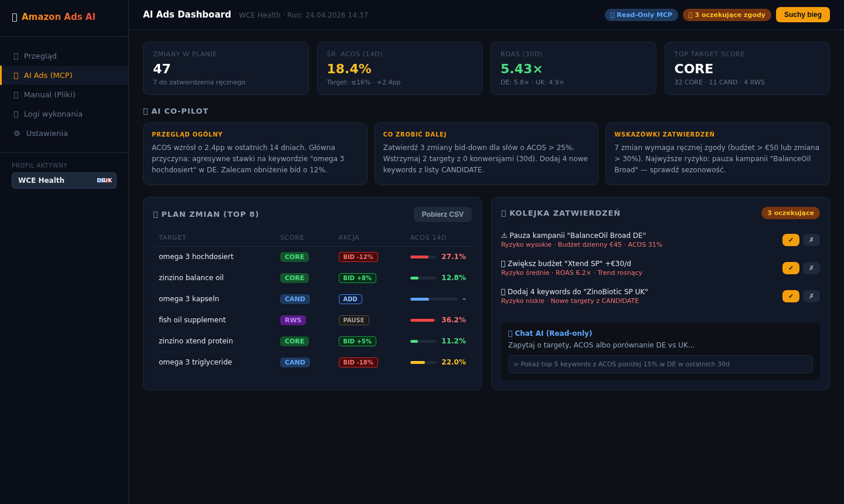The height and width of the screenshot is (504, 844).
Task: Click the Chat AI prompt input field
Action: point(661,364)
